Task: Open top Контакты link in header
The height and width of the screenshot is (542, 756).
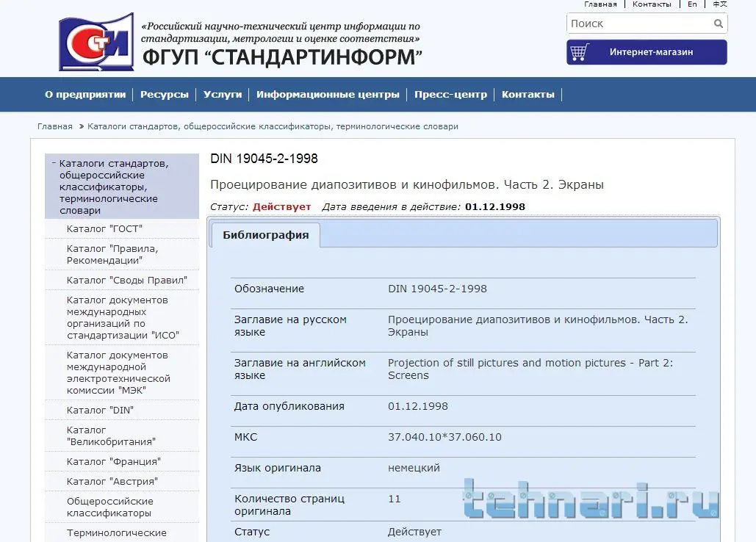Action: [x=652, y=4]
